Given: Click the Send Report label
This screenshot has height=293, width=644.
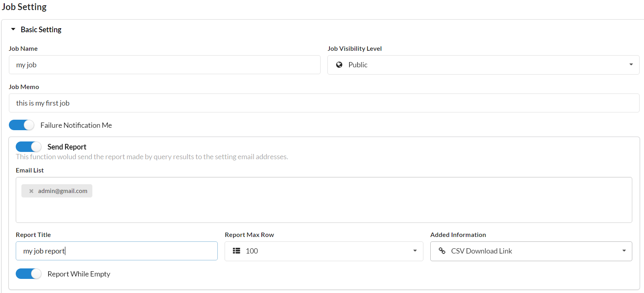Looking at the screenshot, I should point(67,147).
